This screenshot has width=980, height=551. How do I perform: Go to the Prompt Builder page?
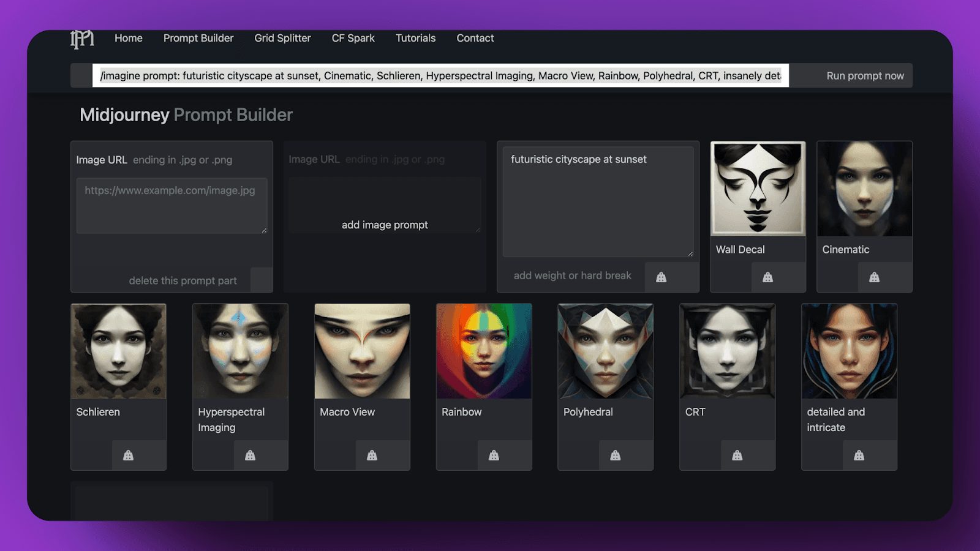[x=198, y=38]
